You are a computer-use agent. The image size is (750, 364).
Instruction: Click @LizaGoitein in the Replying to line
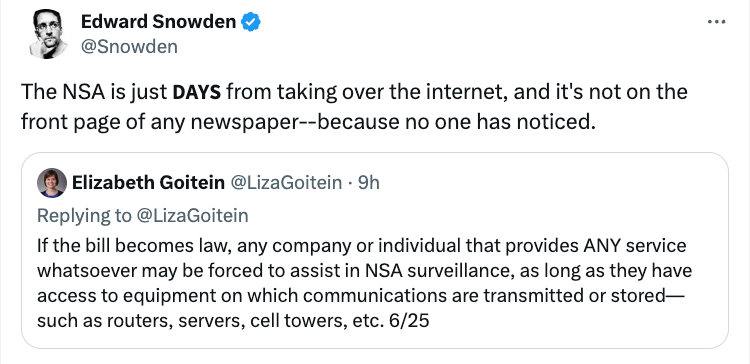192,216
